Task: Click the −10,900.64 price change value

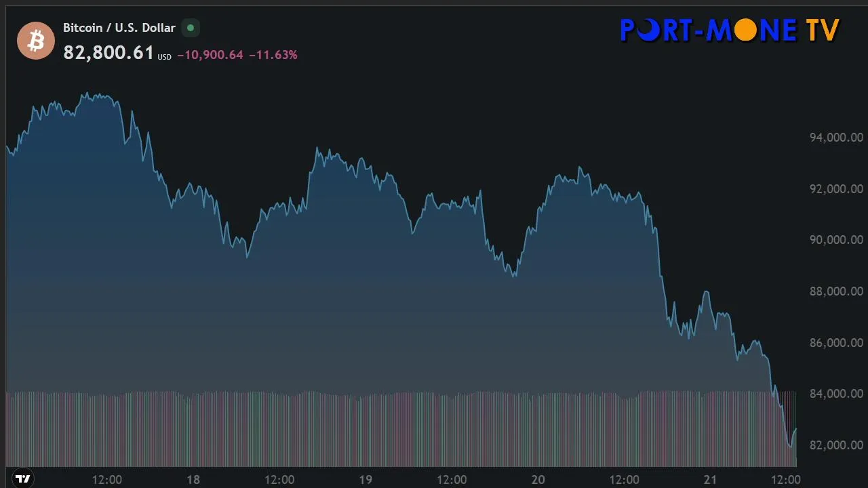Action: (210, 55)
